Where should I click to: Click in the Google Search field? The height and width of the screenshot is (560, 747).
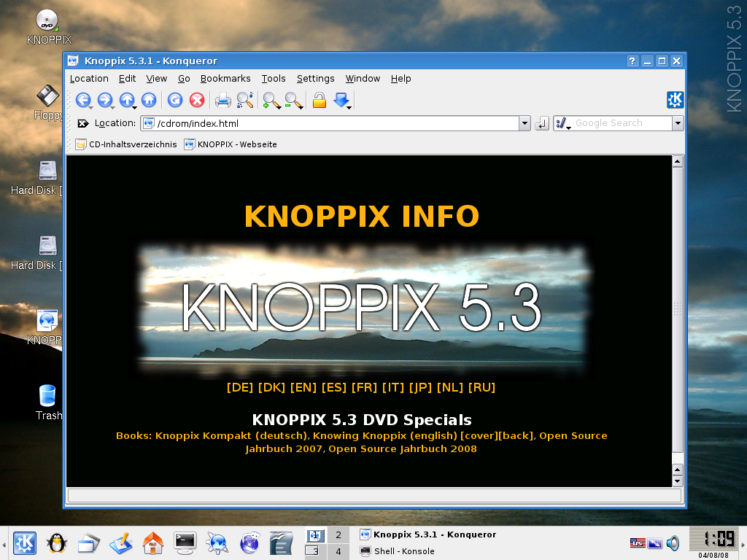[622, 123]
